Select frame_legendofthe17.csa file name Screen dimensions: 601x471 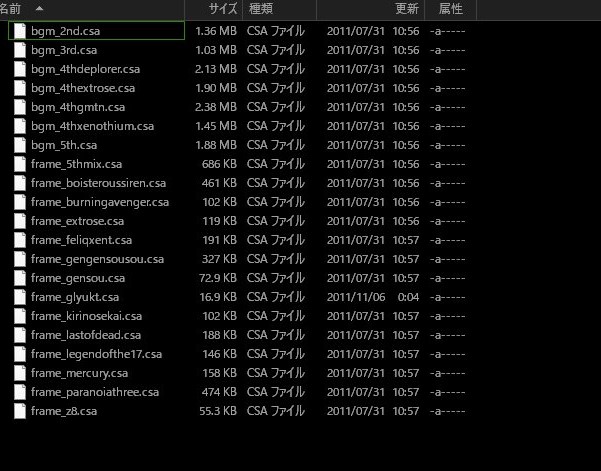point(96,354)
